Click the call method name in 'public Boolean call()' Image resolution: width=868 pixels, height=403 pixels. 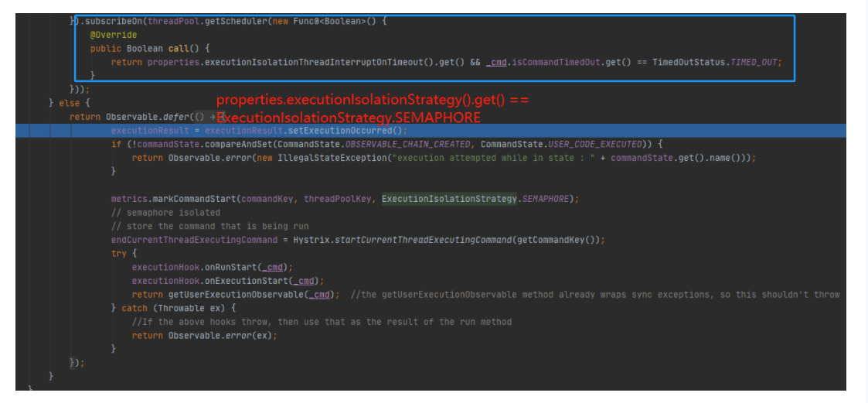pos(179,48)
